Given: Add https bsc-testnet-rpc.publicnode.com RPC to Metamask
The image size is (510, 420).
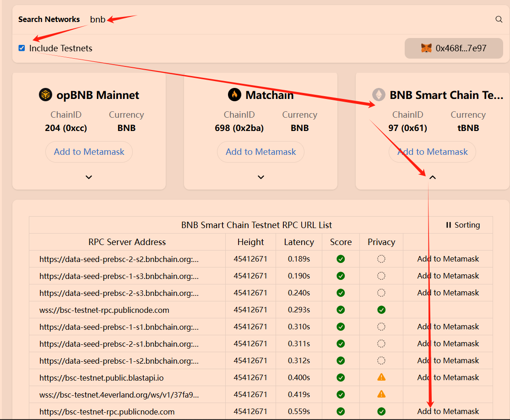Looking at the screenshot, I should click(x=448, y=412).
